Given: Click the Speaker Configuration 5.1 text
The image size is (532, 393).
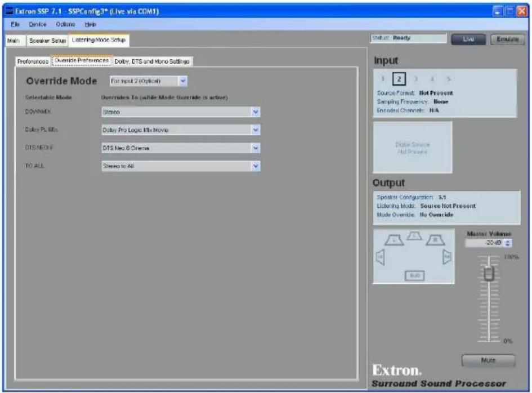Looking at the screenshot, I should pyautogui.click(x=412, y=197).
